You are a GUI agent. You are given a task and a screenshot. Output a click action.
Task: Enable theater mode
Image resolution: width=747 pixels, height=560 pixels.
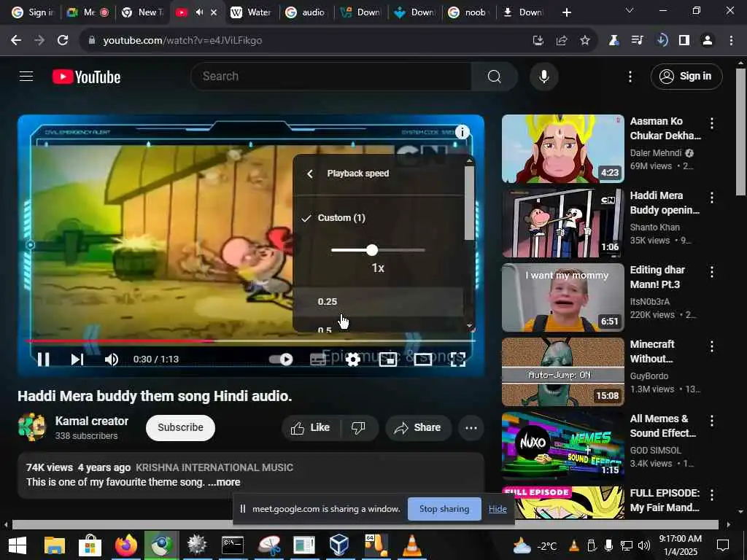pyautogui.click(x=423, y=359)
